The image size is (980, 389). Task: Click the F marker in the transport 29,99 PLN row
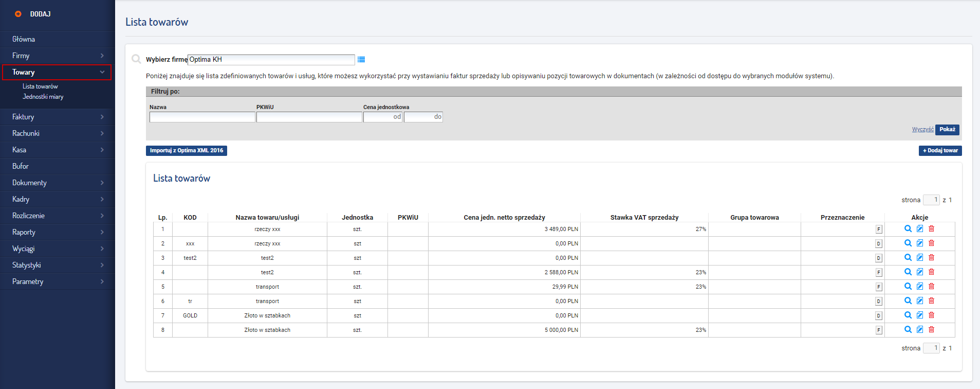click(x=879, y=287)
